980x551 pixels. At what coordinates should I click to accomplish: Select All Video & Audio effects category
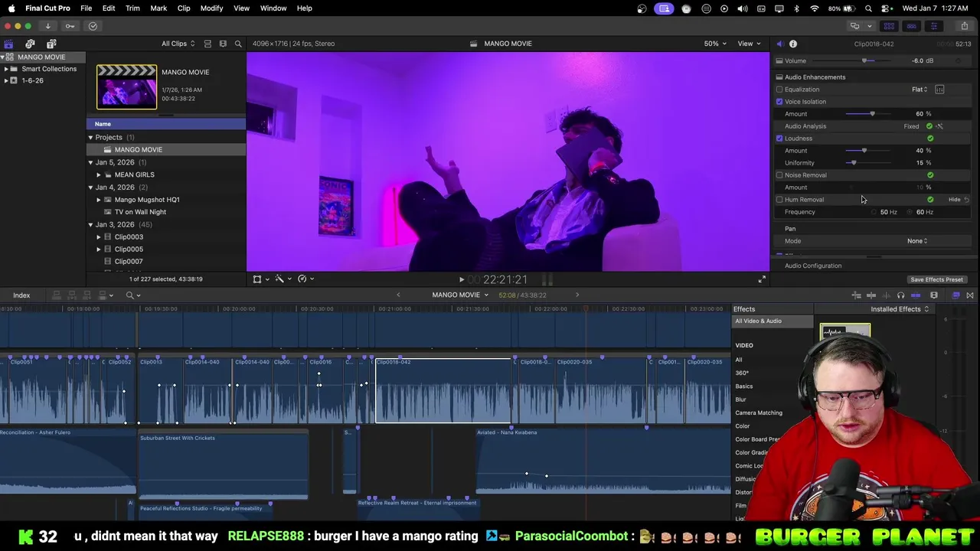point(758,321)
